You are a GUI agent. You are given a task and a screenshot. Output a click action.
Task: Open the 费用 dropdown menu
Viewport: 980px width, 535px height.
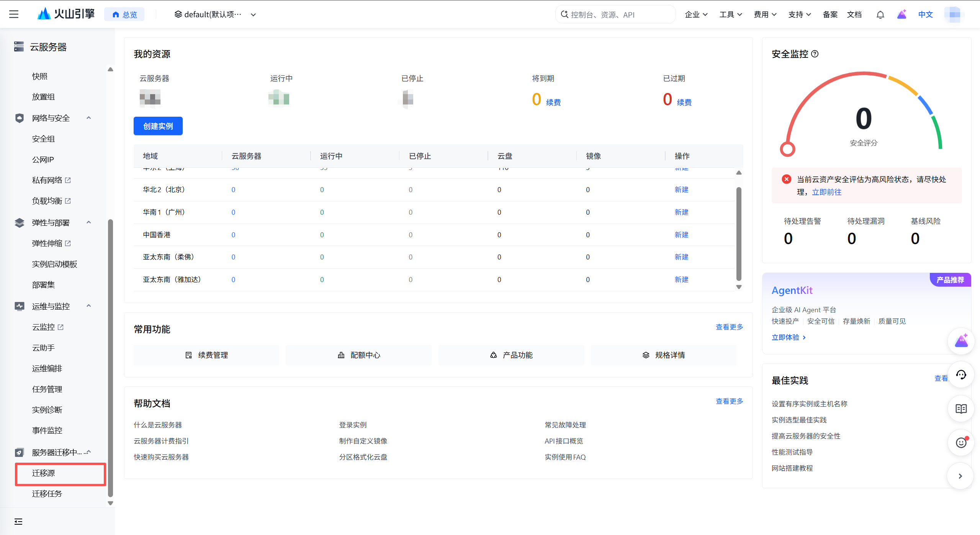765,15
